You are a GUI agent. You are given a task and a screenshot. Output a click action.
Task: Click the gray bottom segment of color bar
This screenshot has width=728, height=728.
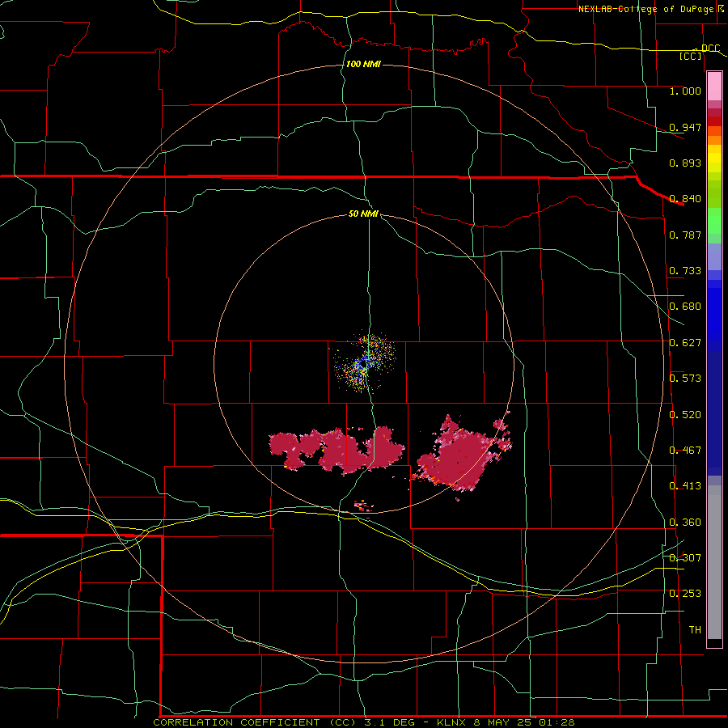tap(714, 562)
